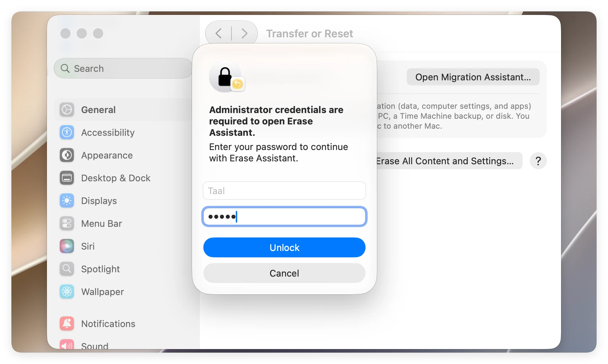This screenshot has width=608, height=364.
Task: Select Siri label in the sidebar
Action: click(x=88, y=246)
